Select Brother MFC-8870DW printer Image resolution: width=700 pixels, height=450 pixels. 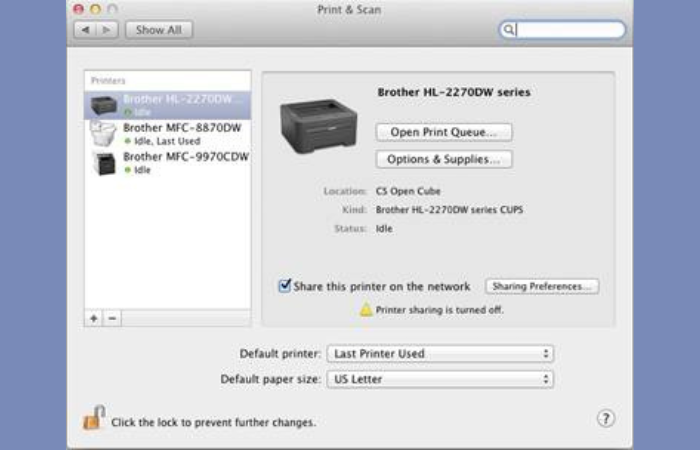point(167,134)
